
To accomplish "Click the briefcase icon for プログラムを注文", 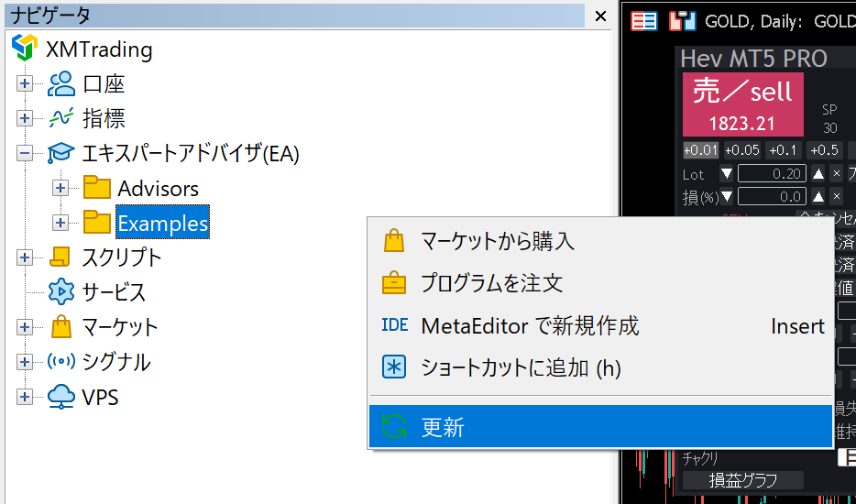I will pos(394,283).
